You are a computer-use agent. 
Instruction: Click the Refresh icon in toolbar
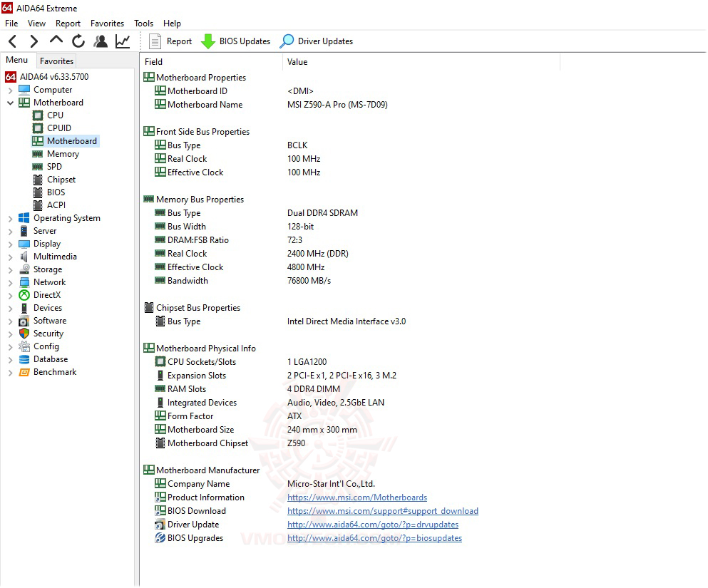(x=78, y=41)
